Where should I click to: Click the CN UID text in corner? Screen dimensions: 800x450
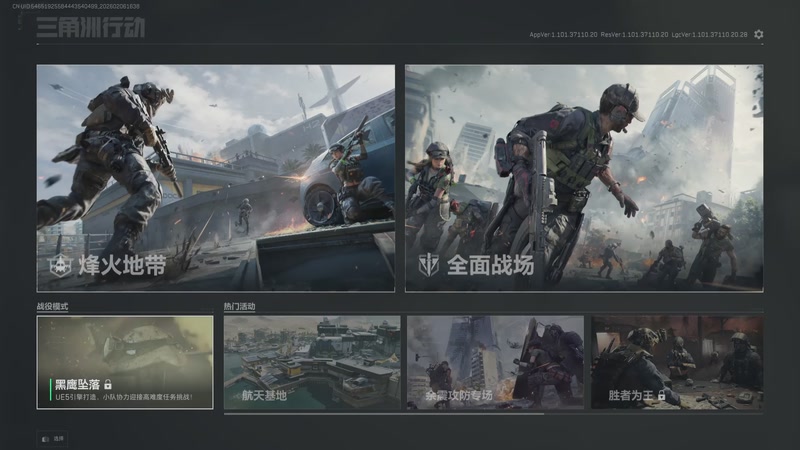click(76, 6)
